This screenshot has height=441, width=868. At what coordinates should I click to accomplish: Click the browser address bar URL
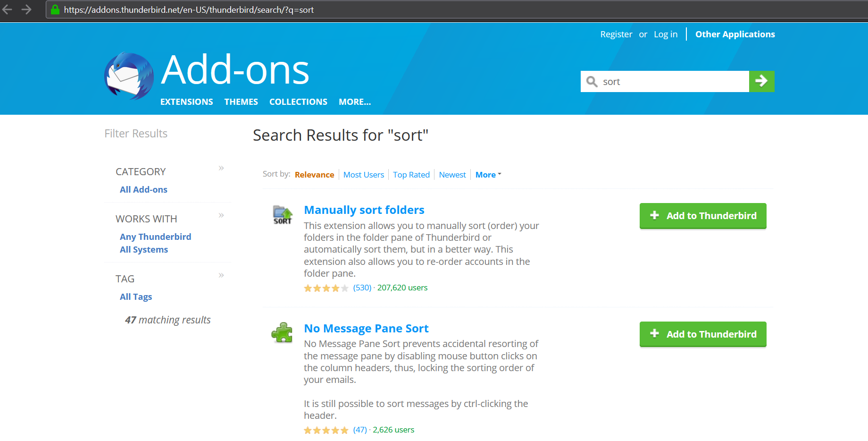pos(189,9)
